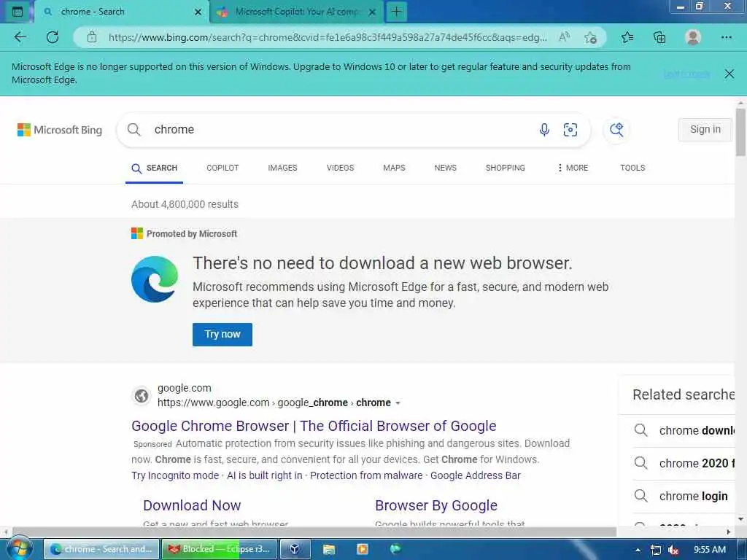747x560 pixels.
Task: Open 'Google Chrome Browser | The Official Browser' link
Action: pyautogui.click(x=314, y=426)
